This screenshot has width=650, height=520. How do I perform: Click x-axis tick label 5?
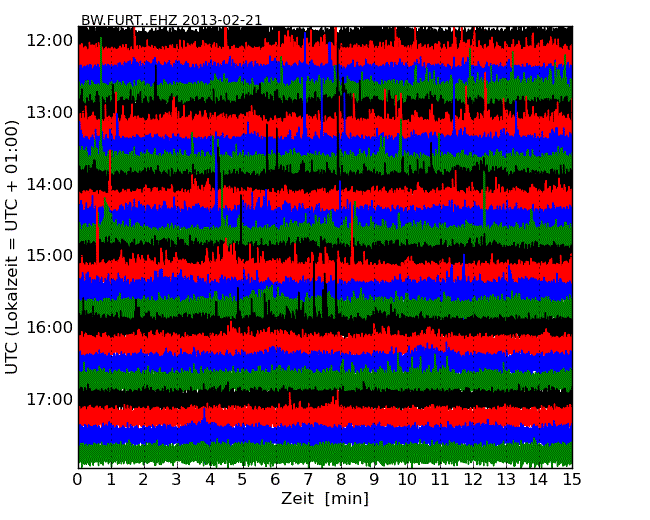[x=243, y=480]
